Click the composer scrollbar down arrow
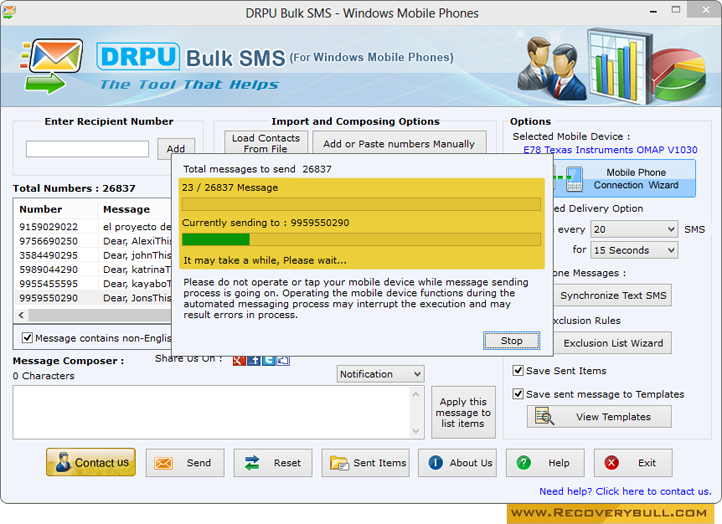 pyautogui.click(x=416, y=431)
